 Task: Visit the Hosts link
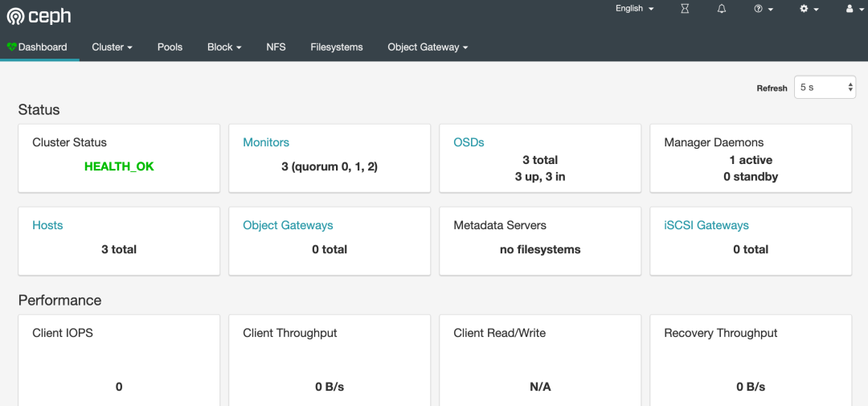tap(47, 225)
